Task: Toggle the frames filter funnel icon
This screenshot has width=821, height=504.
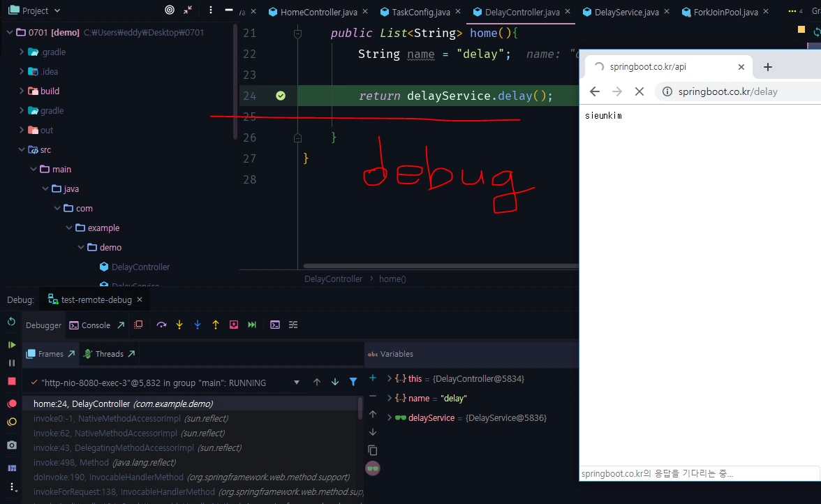Action: 353,382
